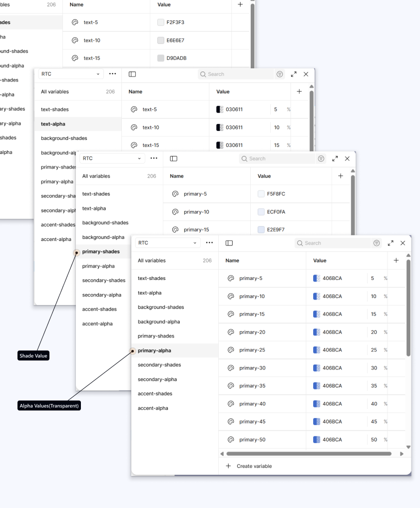420x508 pixels.
Task: Open RTC collection dropdown in the frontmost panel
Action: [167, 243]
